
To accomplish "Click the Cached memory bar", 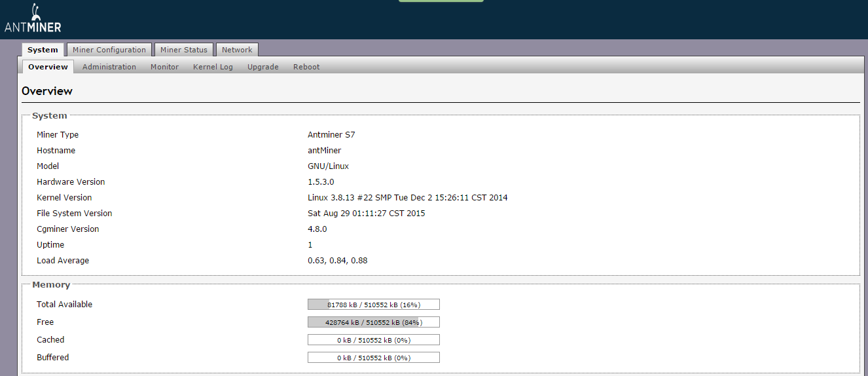I will pos(373,340).
